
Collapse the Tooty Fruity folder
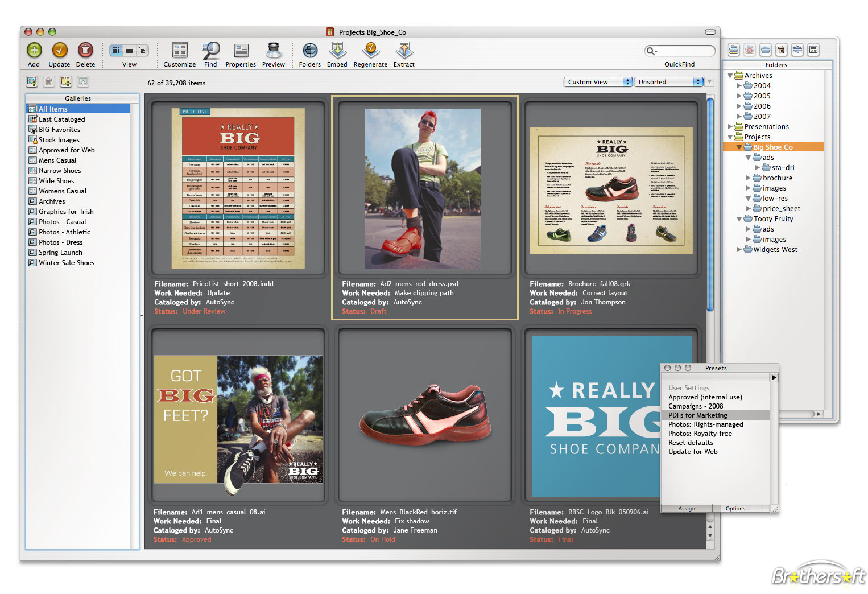739,219
